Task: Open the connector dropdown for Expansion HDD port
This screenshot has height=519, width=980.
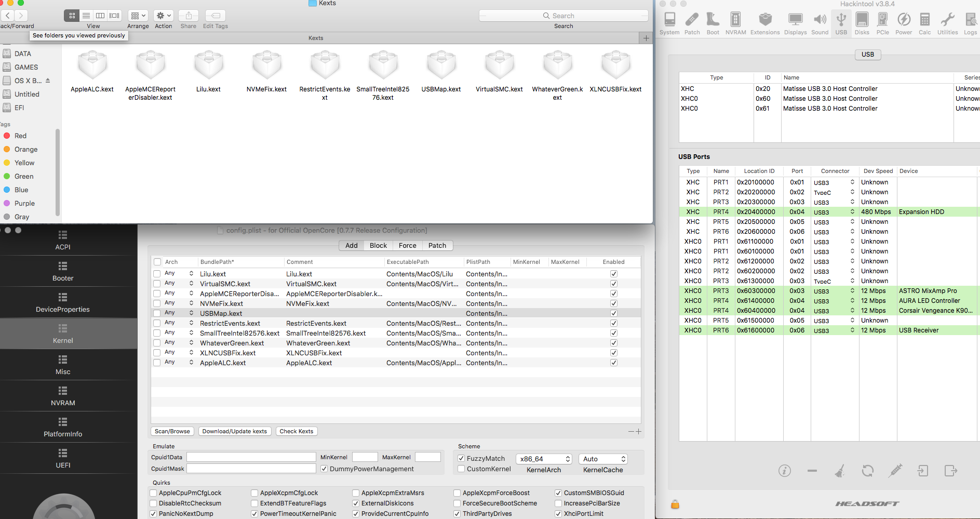Action: [x=852, y=212]
